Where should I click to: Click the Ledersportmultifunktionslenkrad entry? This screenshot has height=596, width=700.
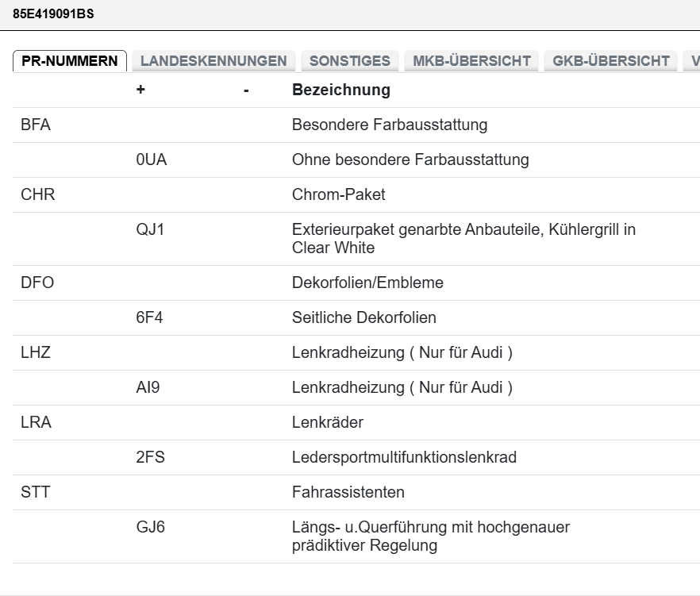404,457
